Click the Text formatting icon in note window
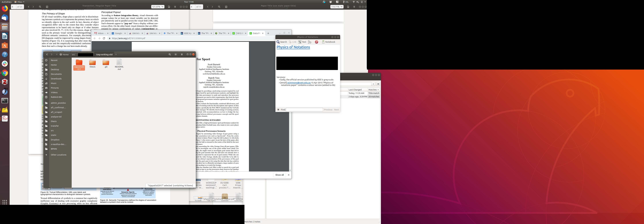 point(302,42)
